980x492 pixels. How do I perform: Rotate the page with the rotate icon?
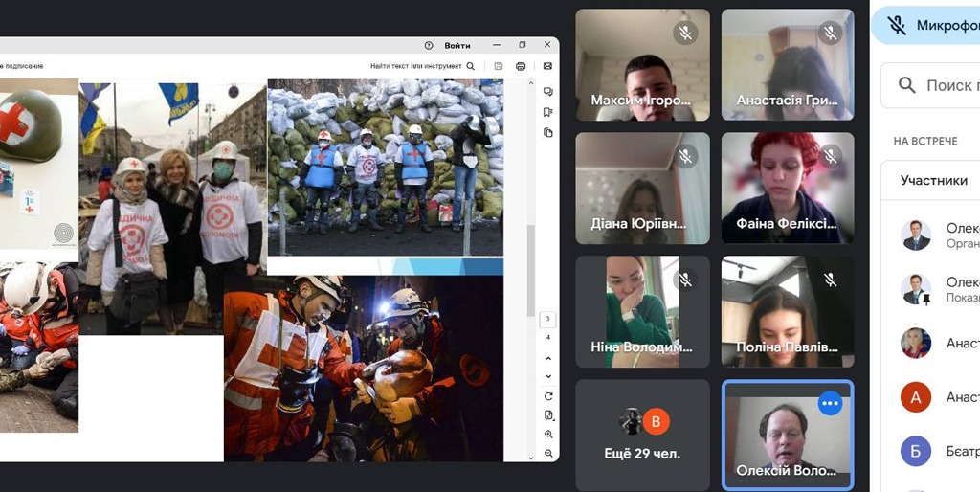(x=548, y=396)
